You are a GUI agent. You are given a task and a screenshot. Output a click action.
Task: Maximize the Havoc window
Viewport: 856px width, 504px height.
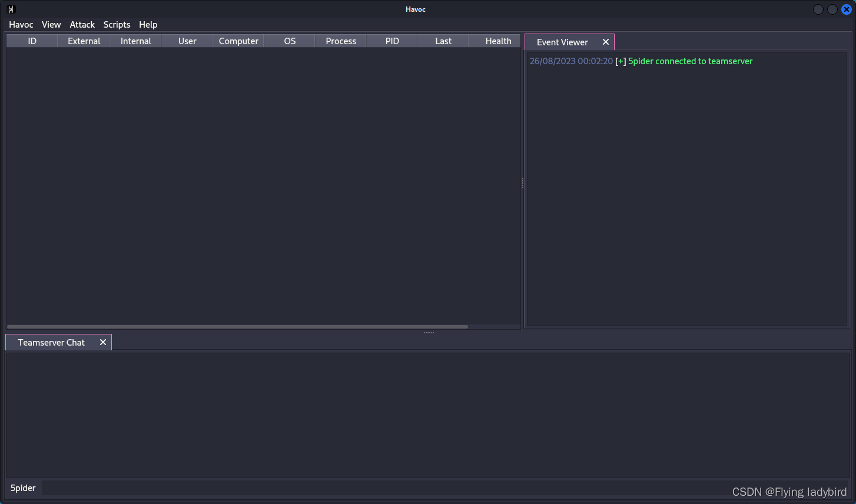832,9
